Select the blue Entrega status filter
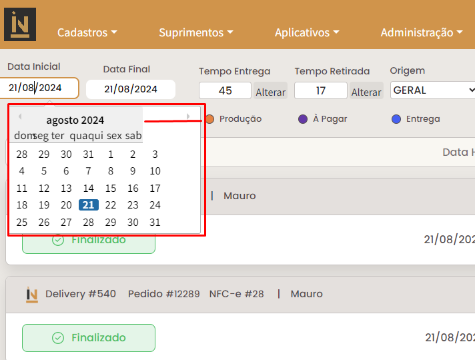 coord(416,119)
